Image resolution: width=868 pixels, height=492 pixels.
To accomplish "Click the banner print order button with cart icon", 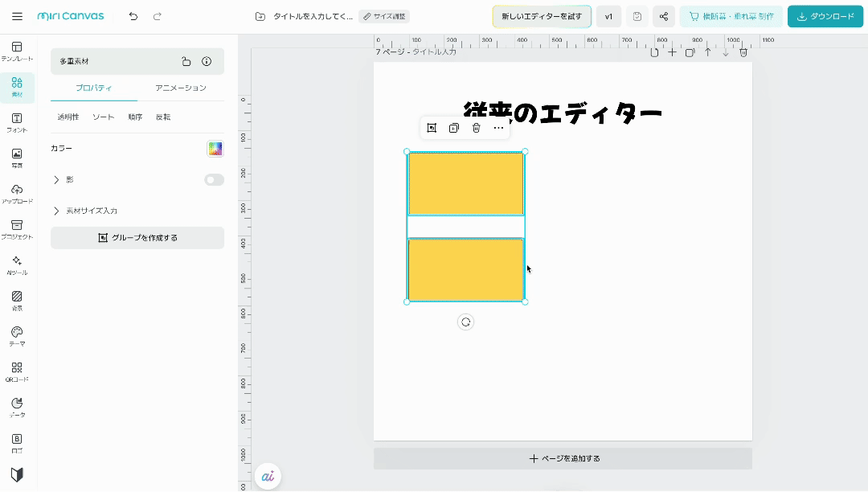I will click(731, 17).
